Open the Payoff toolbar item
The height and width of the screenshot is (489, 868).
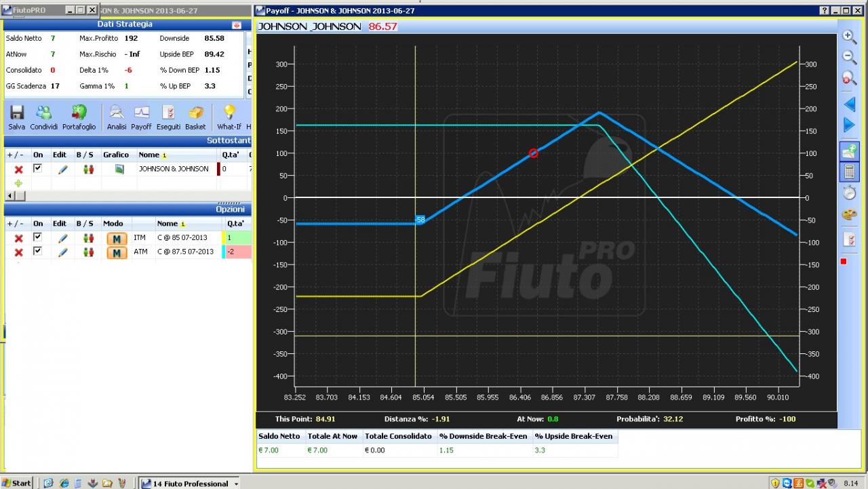click(141, 117)
